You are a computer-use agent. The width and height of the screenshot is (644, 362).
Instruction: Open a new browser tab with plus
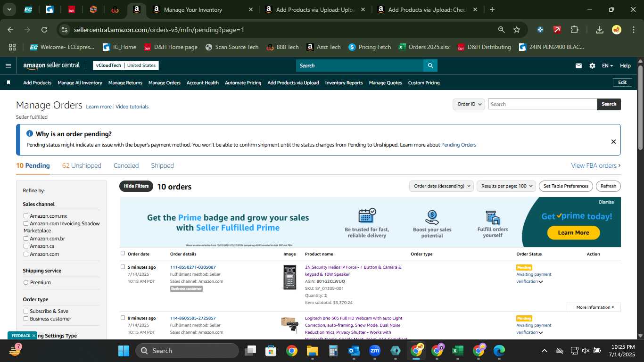click(492, 9)
